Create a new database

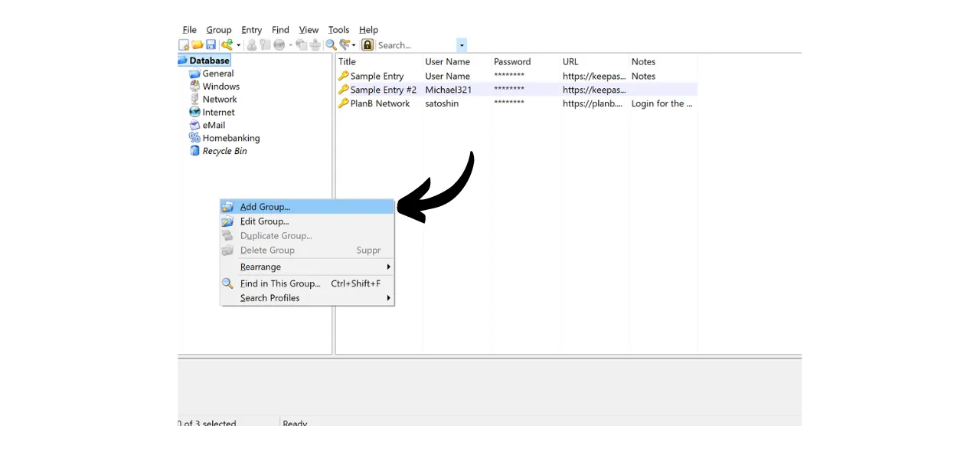tap(185, 44)
